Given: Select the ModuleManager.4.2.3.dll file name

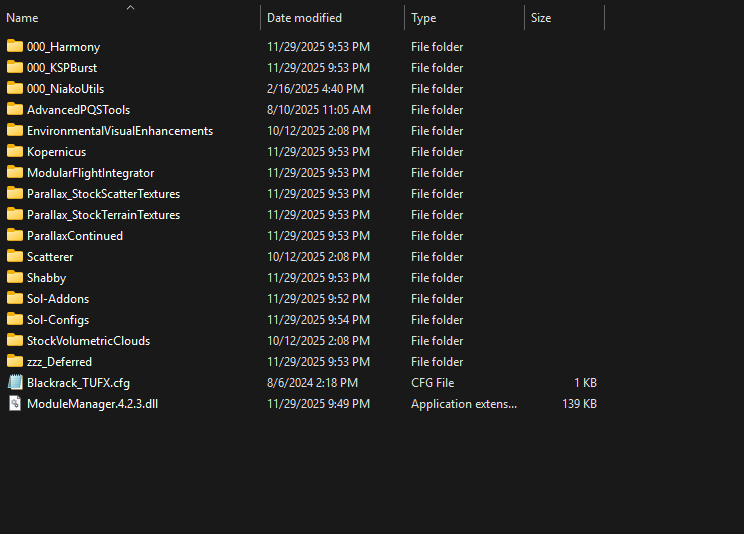Looking at the screenshot, I should point(93,403).
